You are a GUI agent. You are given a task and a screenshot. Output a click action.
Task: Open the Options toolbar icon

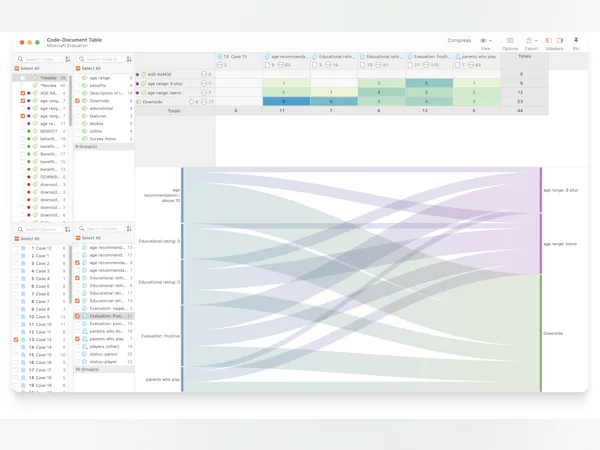[510, 40]
